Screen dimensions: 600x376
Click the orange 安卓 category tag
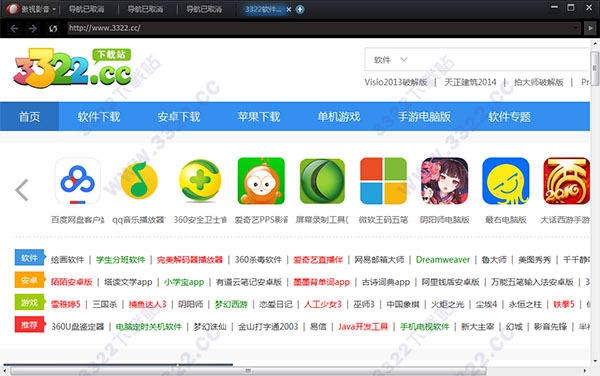(30, 280)
